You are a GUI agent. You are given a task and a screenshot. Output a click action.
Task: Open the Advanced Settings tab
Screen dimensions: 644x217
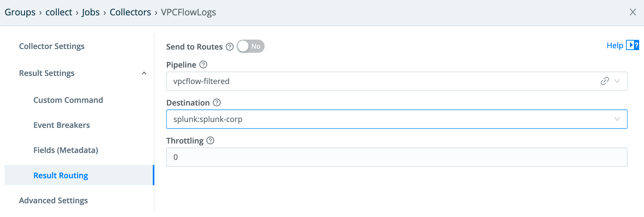click(x=53, y=201)
